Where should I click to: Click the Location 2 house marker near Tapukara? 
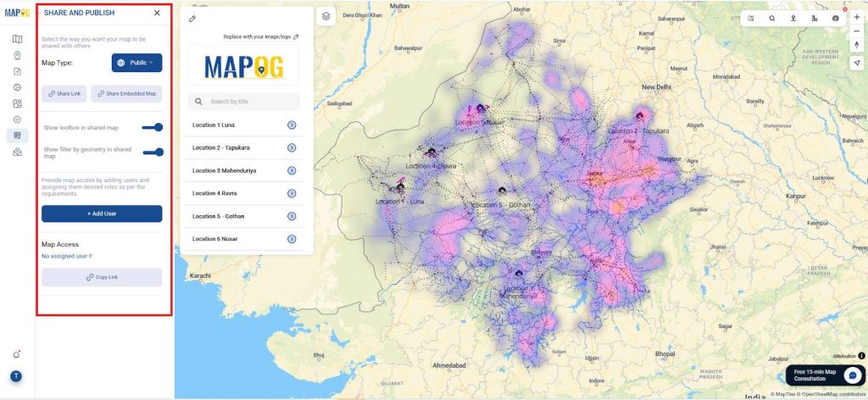[640, 115]
